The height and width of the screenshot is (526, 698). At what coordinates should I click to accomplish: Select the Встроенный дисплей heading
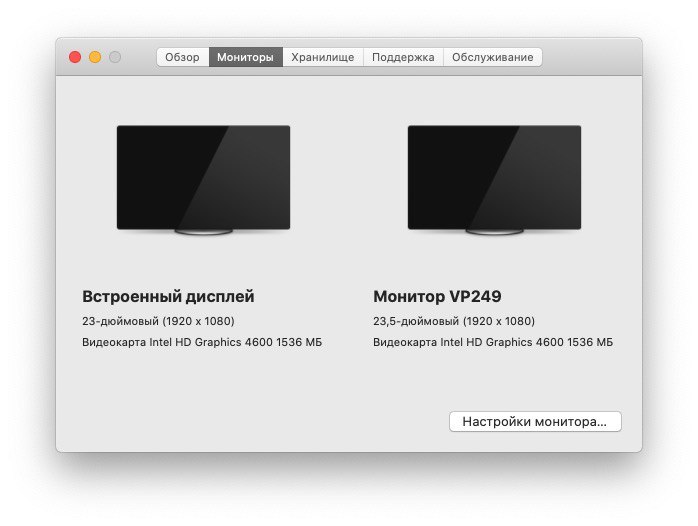(x=168, y=296)
